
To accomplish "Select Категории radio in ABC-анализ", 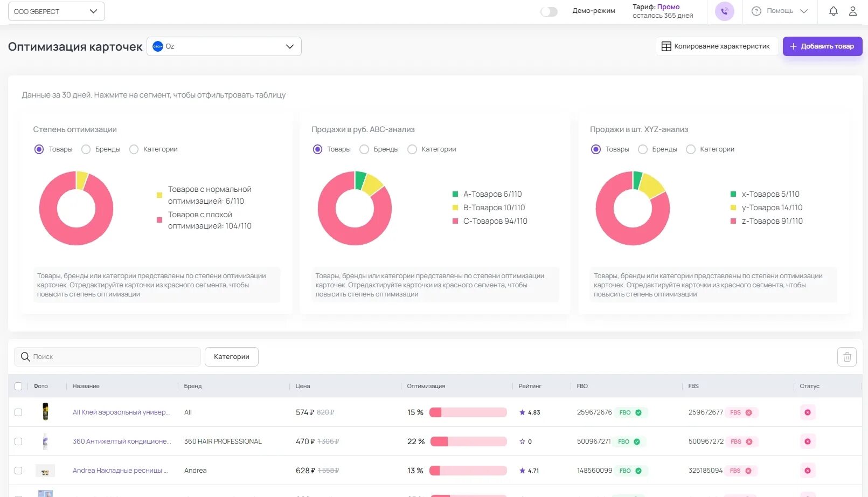I will pos(412,149).
